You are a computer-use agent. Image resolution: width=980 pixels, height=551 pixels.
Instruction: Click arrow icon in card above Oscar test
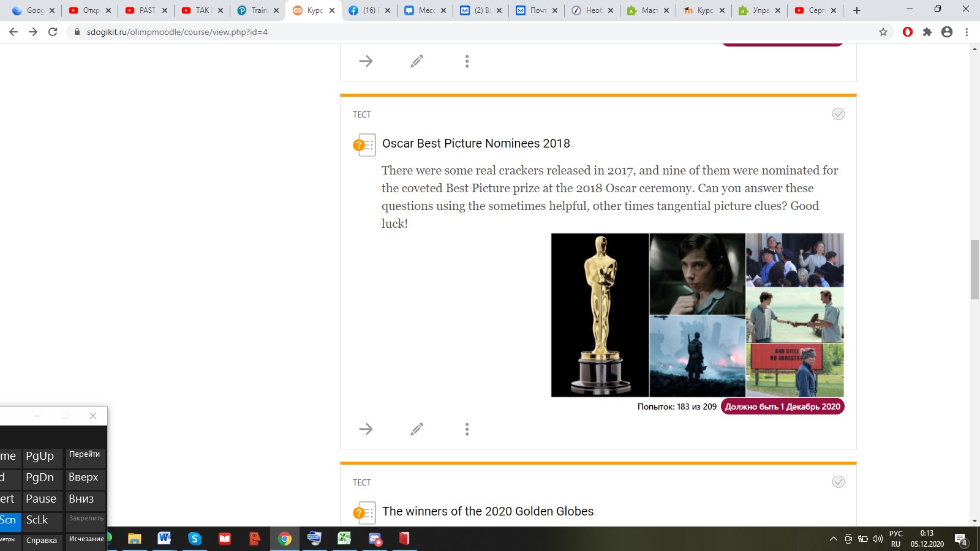(366, 61)
